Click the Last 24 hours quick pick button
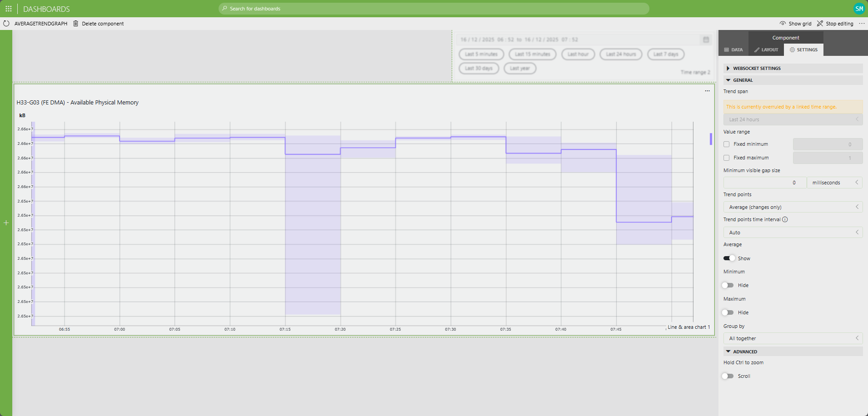Image resolution: width=868 pixels, height=416 pixels. point(621,54)
